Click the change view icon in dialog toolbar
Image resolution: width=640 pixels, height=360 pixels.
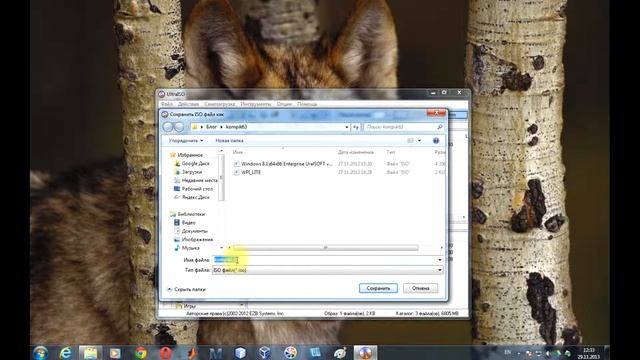pos(411,140)
